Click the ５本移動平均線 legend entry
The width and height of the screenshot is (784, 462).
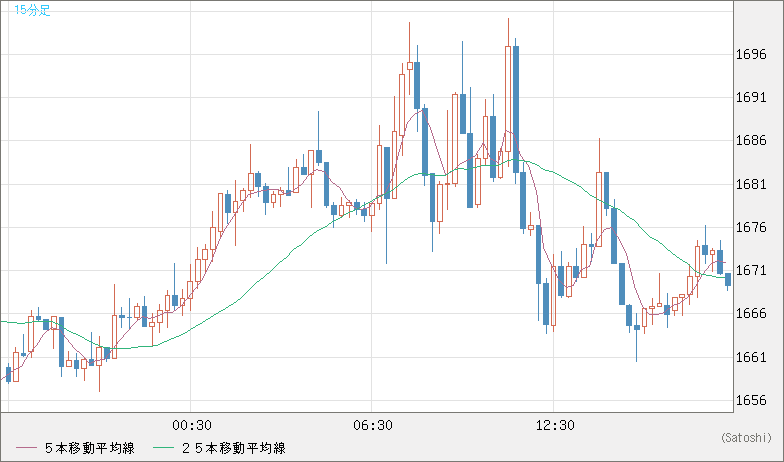click(x=90, y=448)
